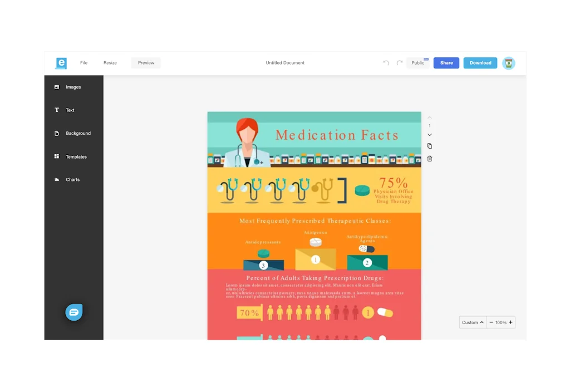Share the document
The width and height of the screenshot is (570, 392).
(x=446, y=63)
